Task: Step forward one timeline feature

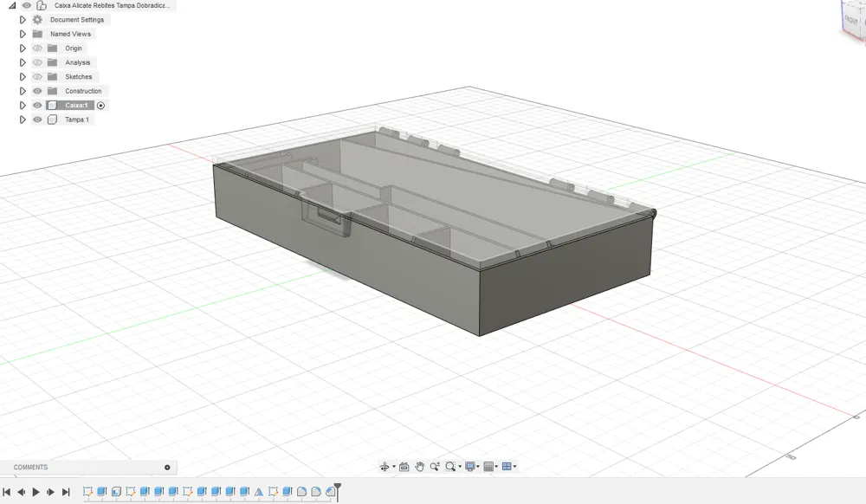Action: pyautogui.click(x=50, y=492)
